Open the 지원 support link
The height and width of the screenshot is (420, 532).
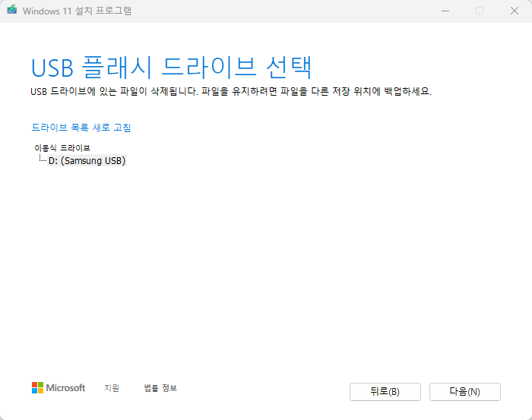[112, 388]
